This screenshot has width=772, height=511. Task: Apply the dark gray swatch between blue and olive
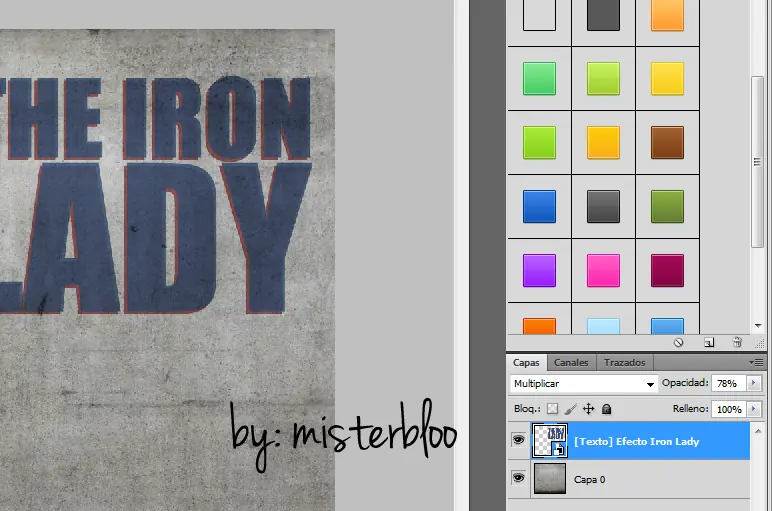pos(603,206)
